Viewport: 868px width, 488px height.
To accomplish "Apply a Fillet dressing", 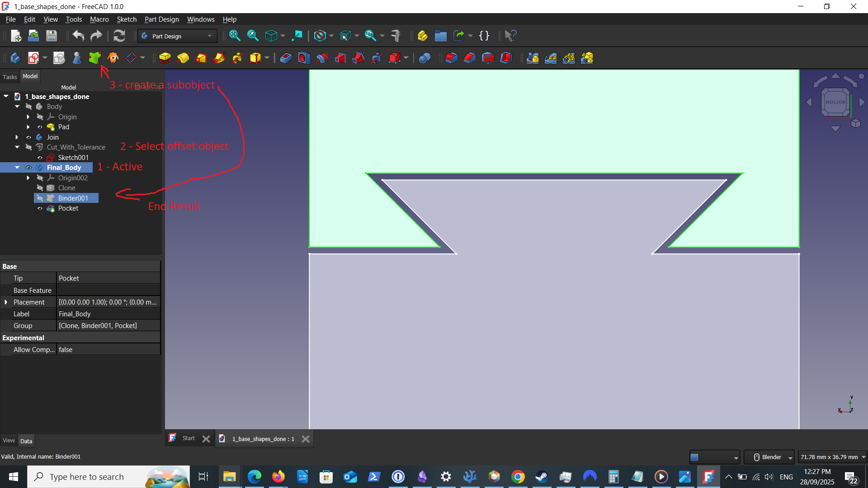I will (x=451, y=58).
